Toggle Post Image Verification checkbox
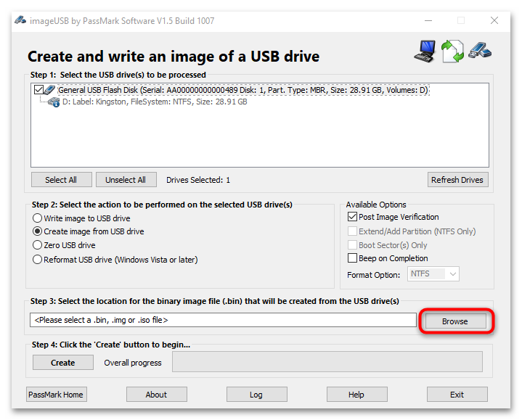The width and height of the screenshot is (522, 420). pos(352,217)
